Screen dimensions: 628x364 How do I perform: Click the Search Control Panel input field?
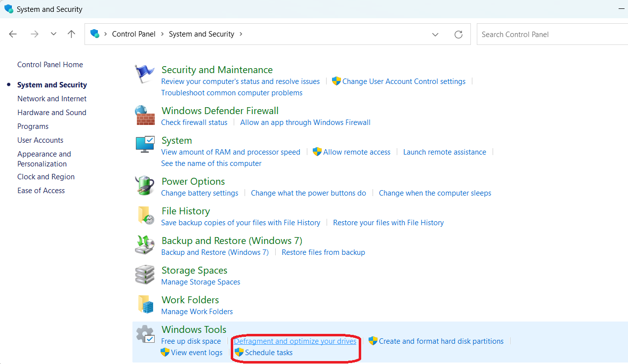pyautogui.click(x=551, y=35)
